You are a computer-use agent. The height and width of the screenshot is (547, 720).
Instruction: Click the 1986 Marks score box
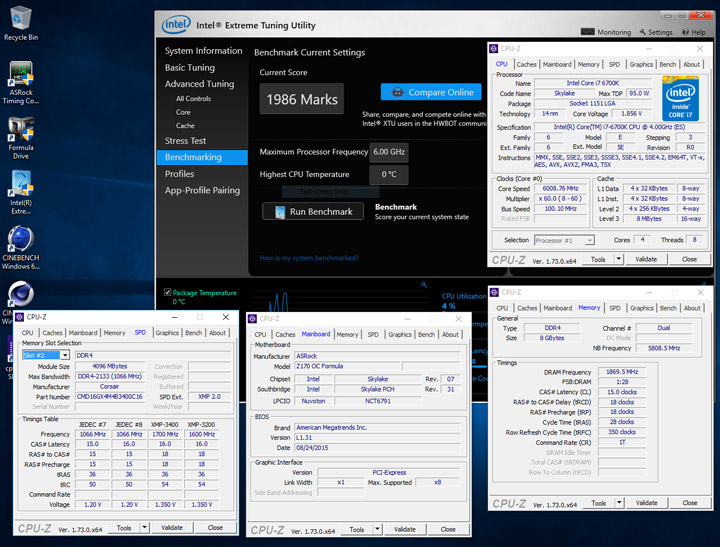(x=302, y=99)
